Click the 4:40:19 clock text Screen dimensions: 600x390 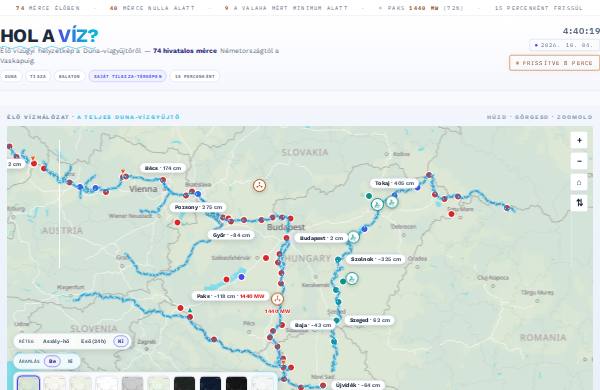click(581, 31)
